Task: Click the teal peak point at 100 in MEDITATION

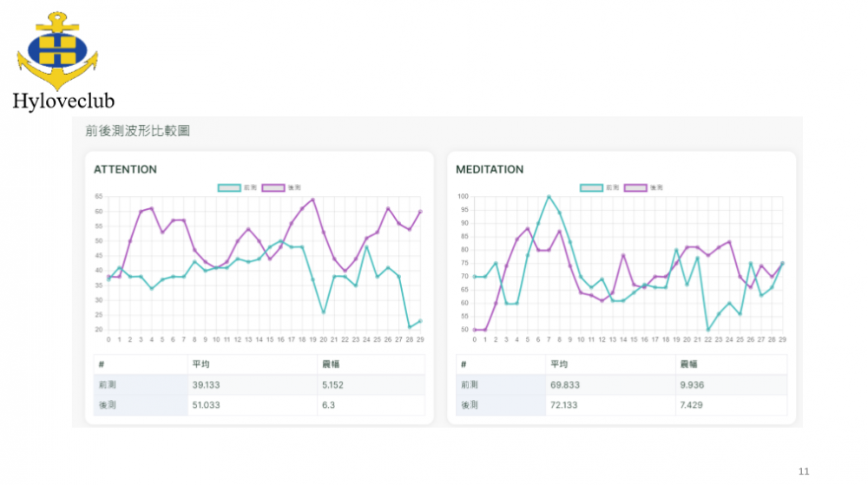Action: point(549,197)
